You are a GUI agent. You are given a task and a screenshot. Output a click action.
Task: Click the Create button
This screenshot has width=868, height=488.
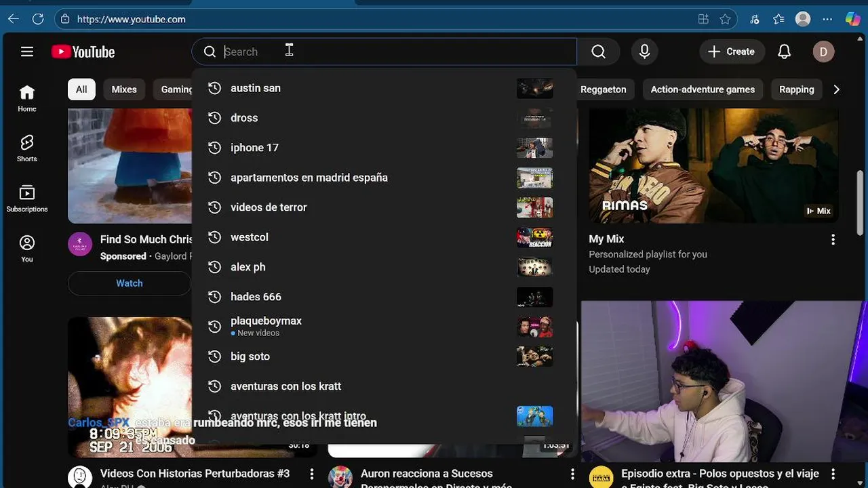(x=732, y=52)
